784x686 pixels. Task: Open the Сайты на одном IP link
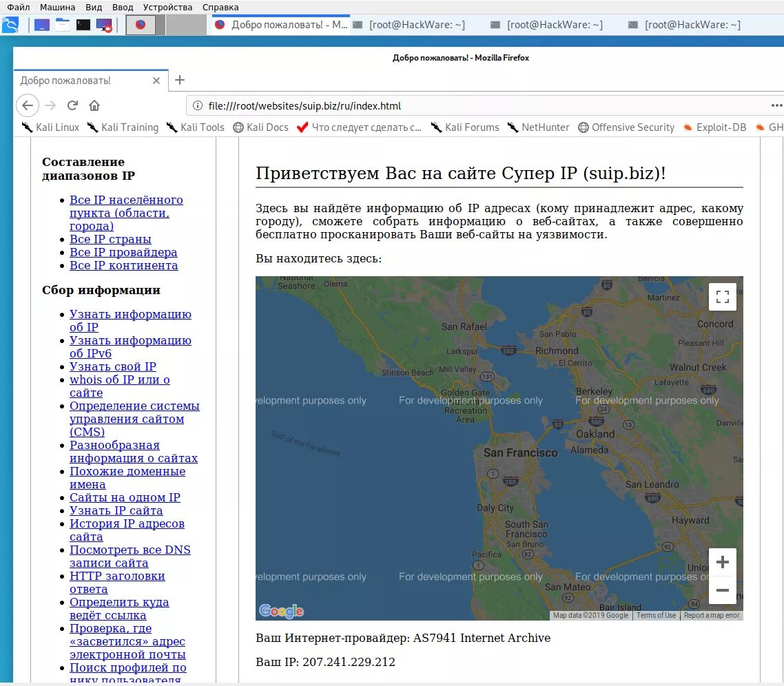pyautogui.click(x=125, y=497)
